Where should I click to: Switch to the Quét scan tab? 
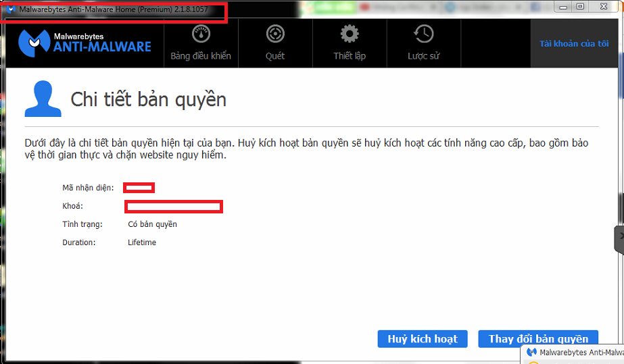[275, 43]
